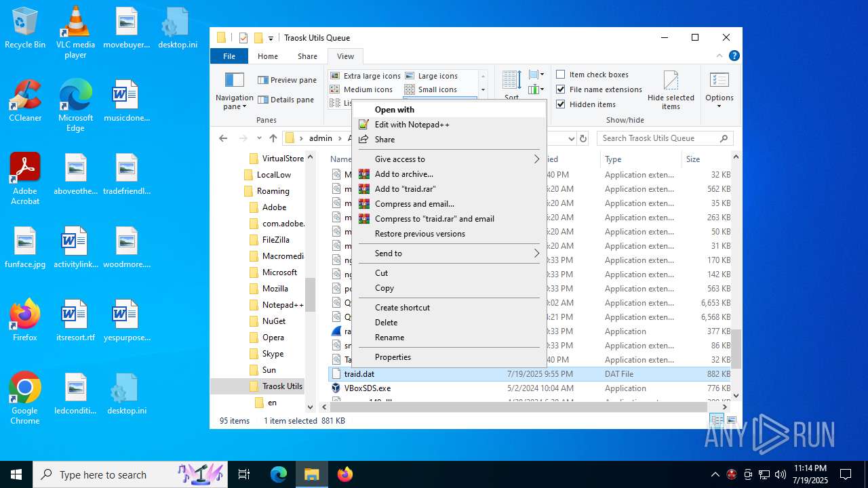Refresh the current folder view
Image resolution: width=868 pixels, height=488 pixels.
coord(583,138)
